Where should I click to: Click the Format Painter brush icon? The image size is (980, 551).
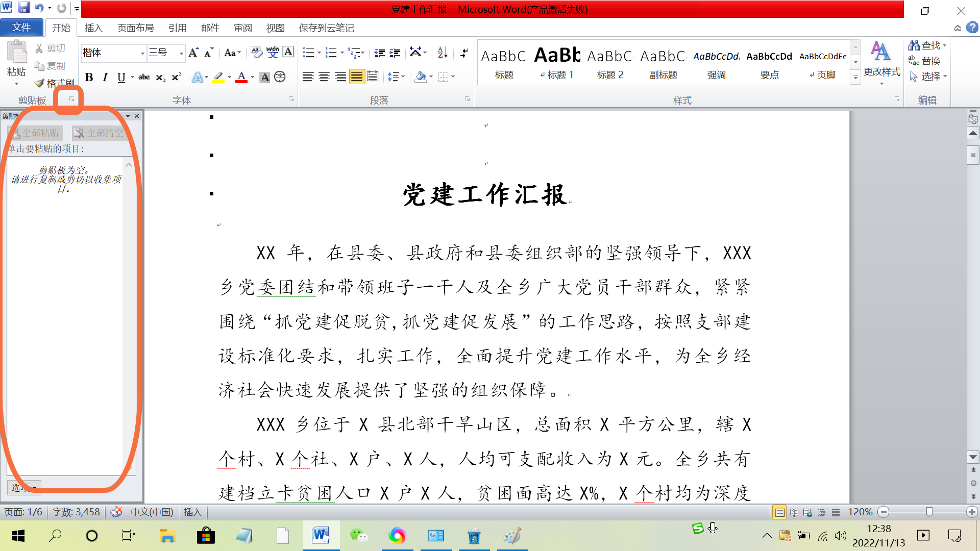pos(40,83)
